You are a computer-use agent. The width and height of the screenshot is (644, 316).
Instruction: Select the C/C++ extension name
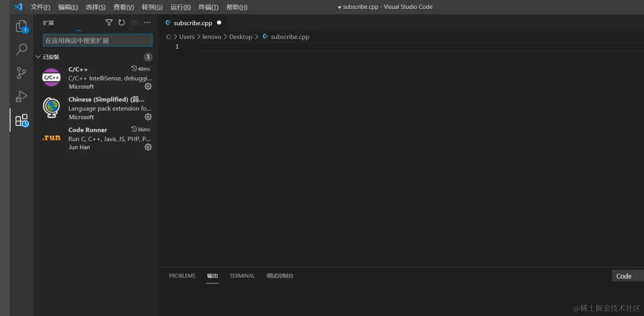click(78, 69)
